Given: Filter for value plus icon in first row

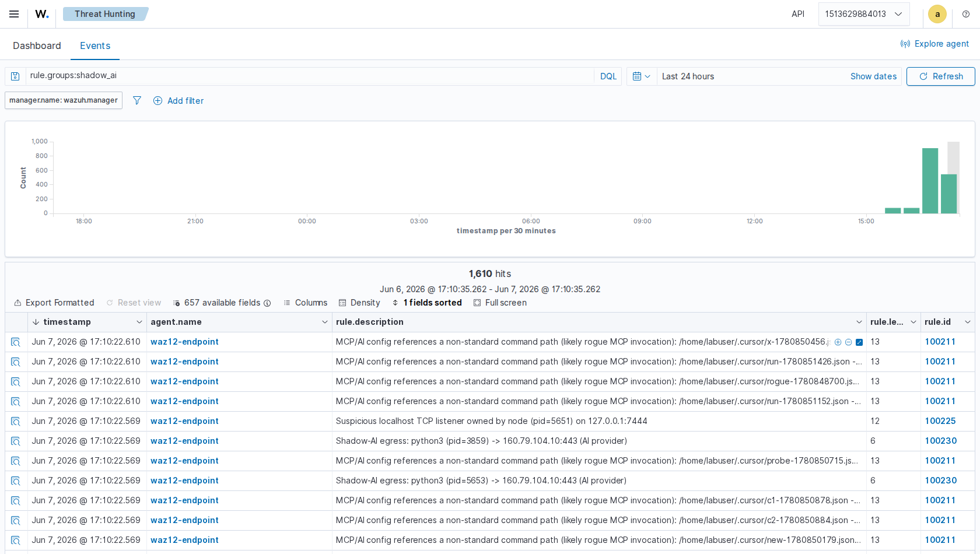Looking at the screenshot, I should 838,342.
